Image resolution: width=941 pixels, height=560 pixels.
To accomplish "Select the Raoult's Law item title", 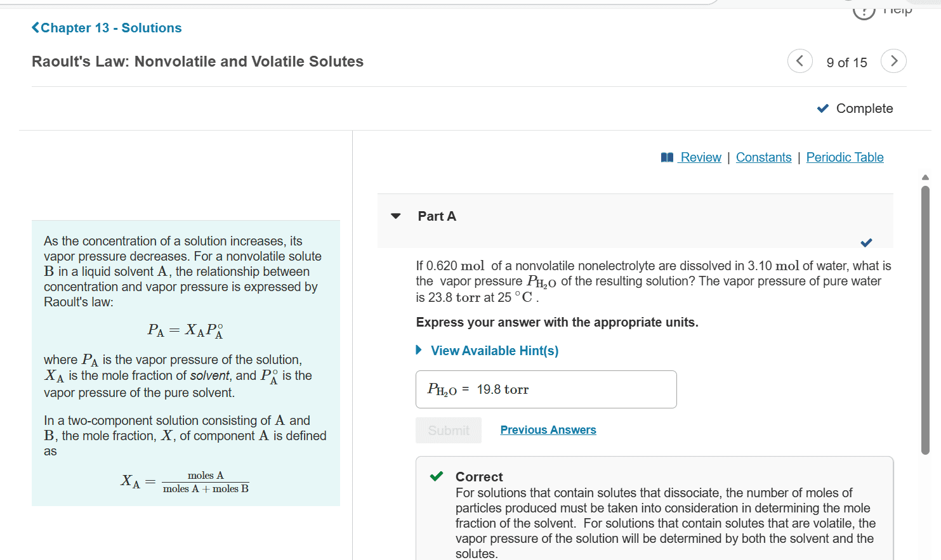I will pos(197,61).
